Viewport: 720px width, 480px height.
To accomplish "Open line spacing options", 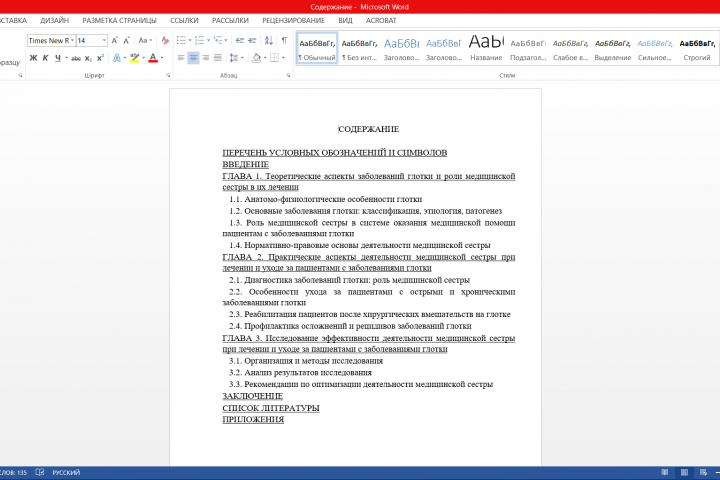I will (234, 58).
